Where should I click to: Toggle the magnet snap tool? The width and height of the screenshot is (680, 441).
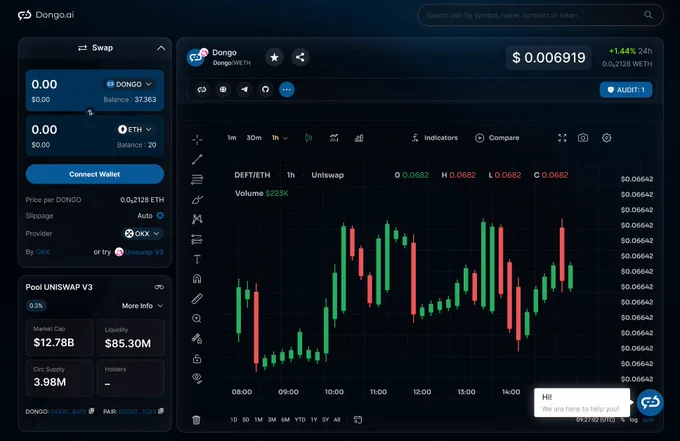[x=197, y=278]
